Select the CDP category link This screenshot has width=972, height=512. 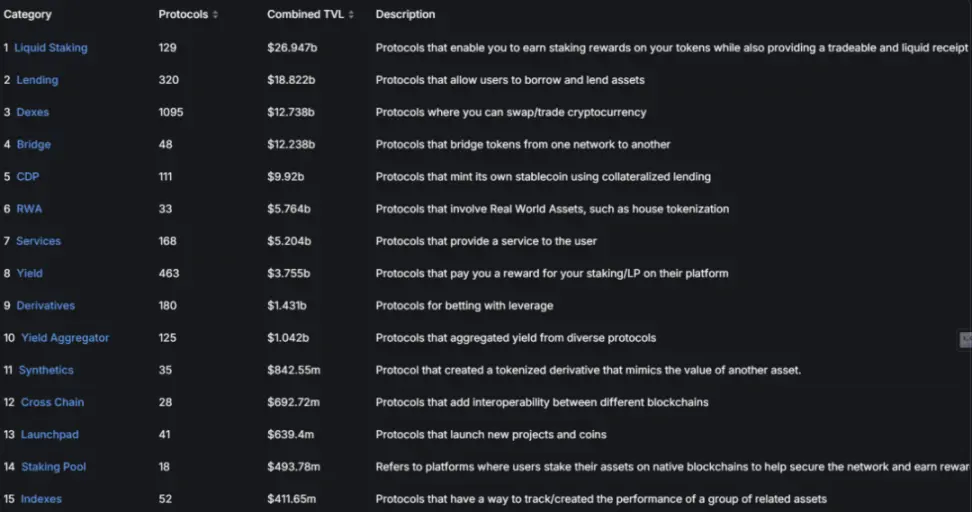[x=28, y=177]
